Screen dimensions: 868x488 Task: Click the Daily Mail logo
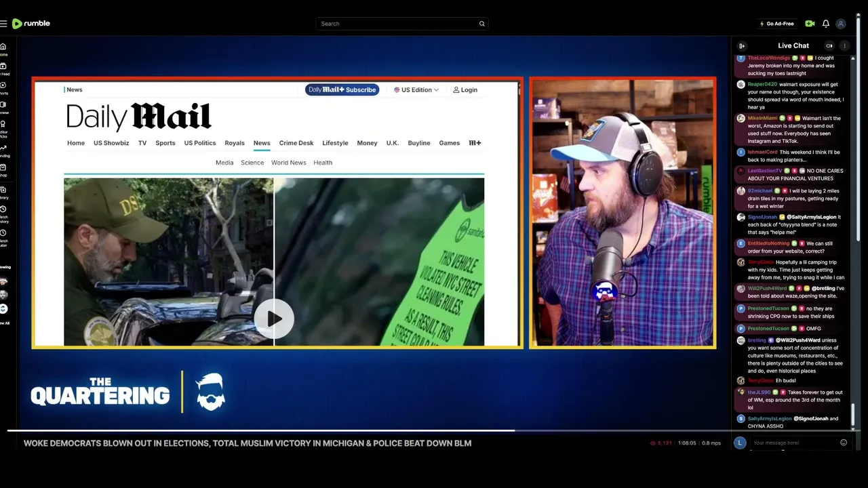click(138, 117)
